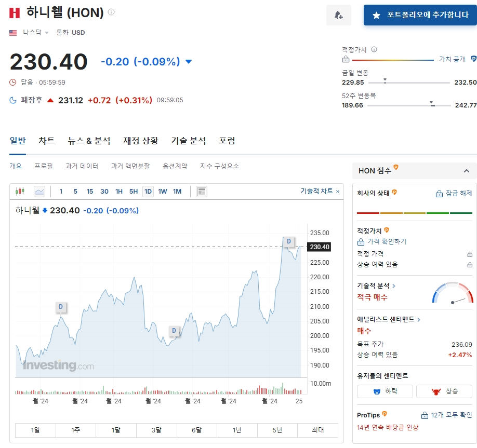Add HON to portfolio via star button
Viewport: 477px width, 448px height.
(420, 15)
